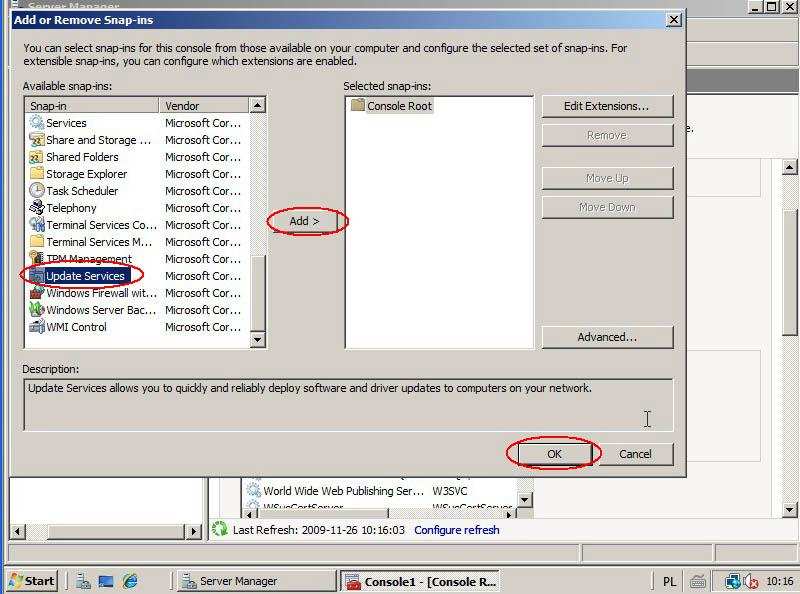Select the WMI Control icon

pos(37,327)
